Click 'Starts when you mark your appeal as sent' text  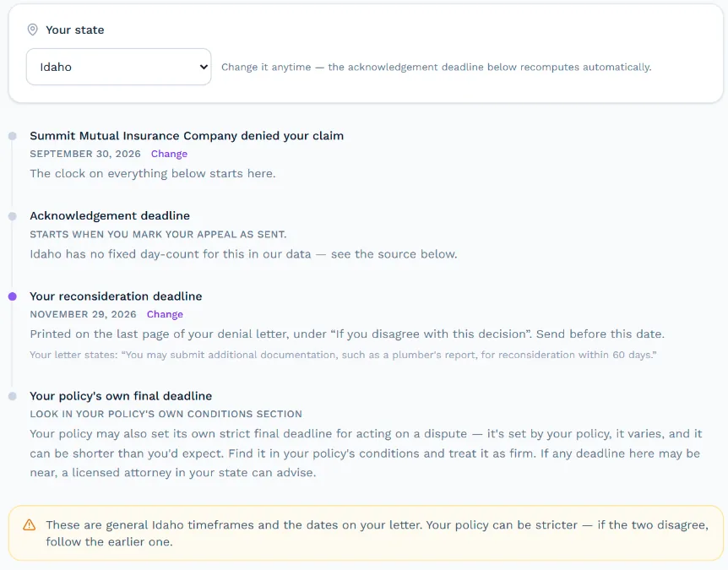(158, 235)
